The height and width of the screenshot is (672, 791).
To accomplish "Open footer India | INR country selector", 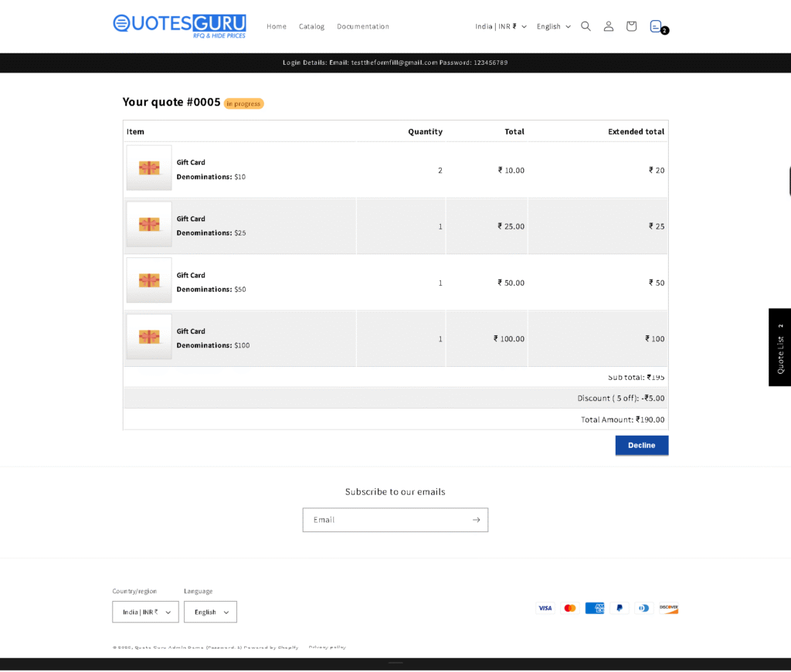I will [145, 612].
